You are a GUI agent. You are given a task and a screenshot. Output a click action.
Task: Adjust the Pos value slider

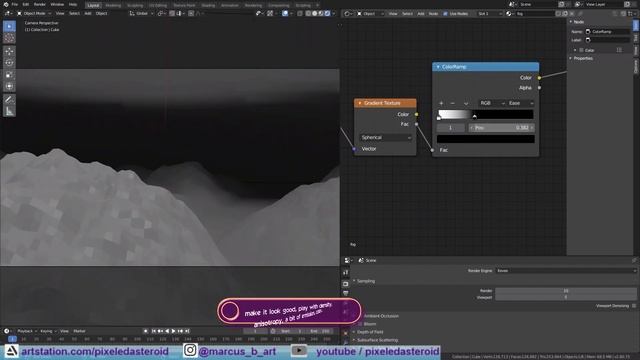[x=501, y=128]
